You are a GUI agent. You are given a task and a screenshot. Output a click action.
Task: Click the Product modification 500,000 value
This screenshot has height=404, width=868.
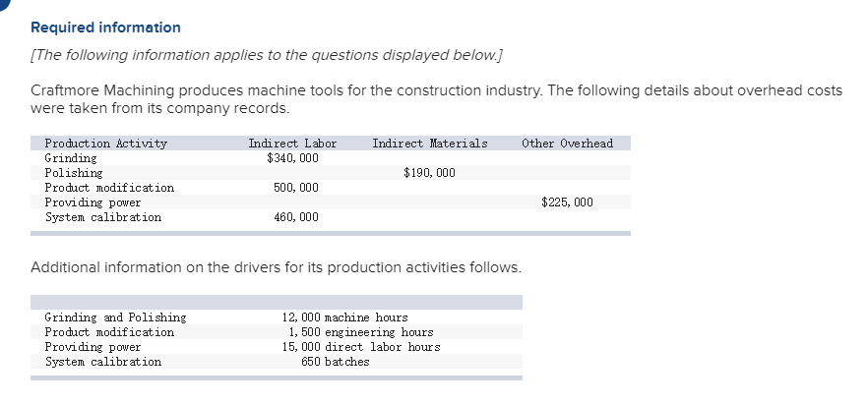point(296,188)
